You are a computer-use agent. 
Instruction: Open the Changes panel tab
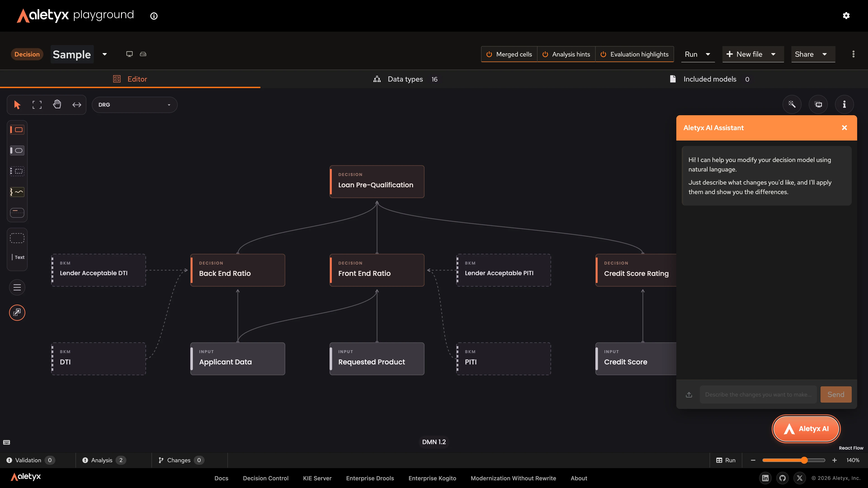coord(181,460)
